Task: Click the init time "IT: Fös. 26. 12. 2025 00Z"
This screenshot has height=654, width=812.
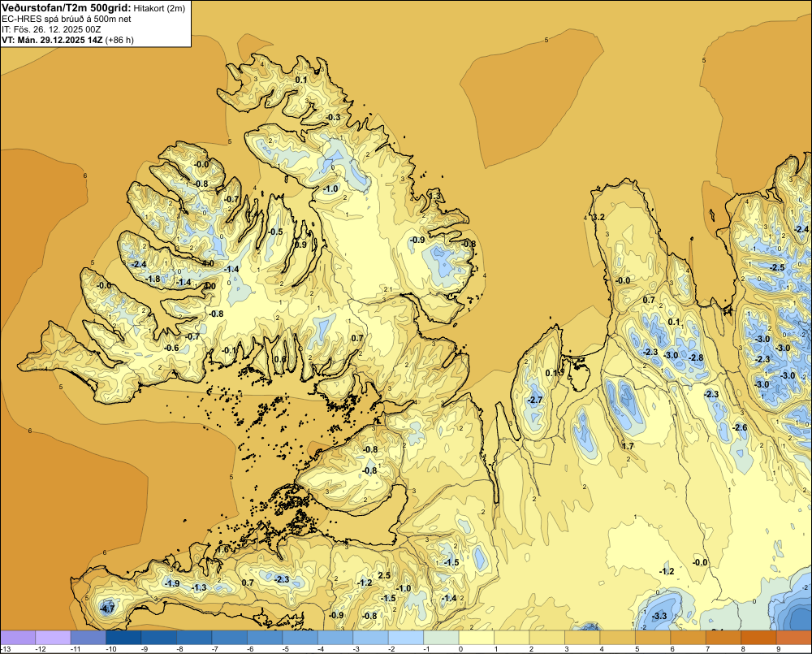Action: 50,29
